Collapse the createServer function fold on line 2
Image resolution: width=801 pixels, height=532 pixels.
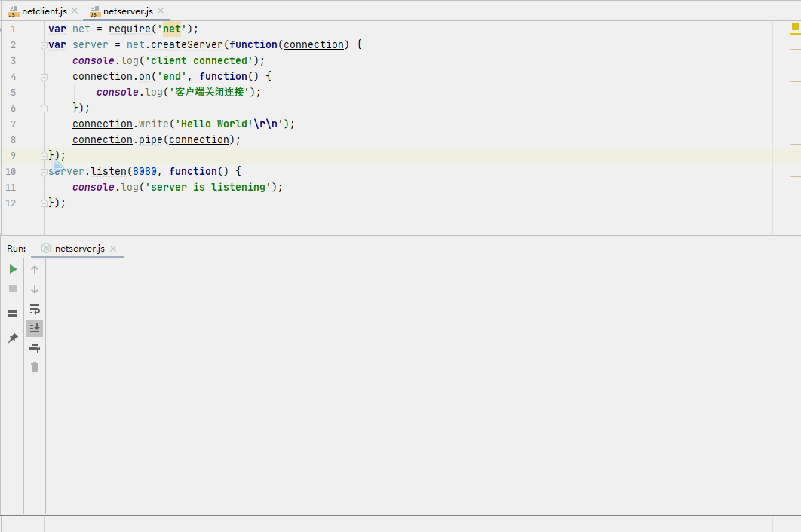(44, 45)
